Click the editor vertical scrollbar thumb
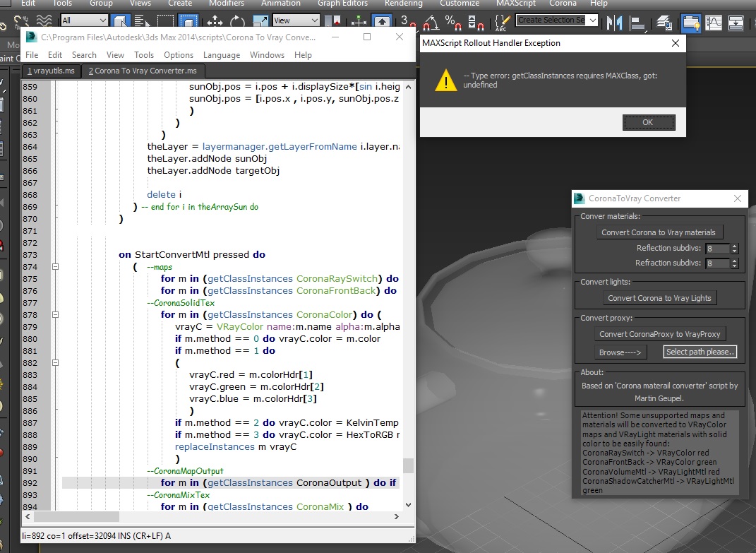Screen dimensions: 756x553 tap(408, 465)
